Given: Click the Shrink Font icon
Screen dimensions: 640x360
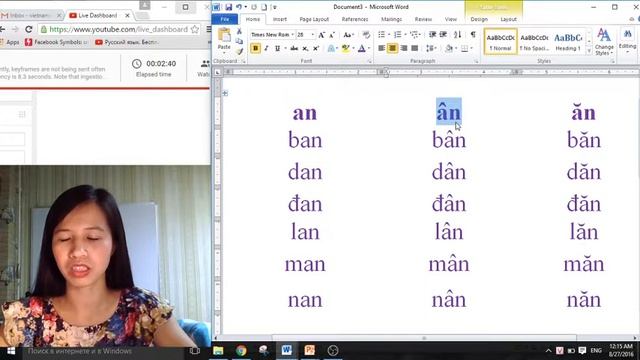Looking at the screenshot, I should (x=332, y=35).
